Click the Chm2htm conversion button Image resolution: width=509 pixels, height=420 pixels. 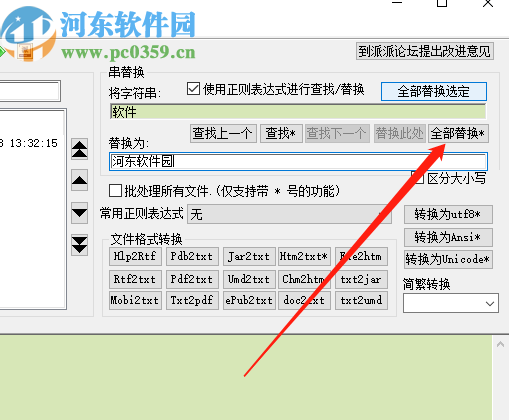tap(304, 279)
